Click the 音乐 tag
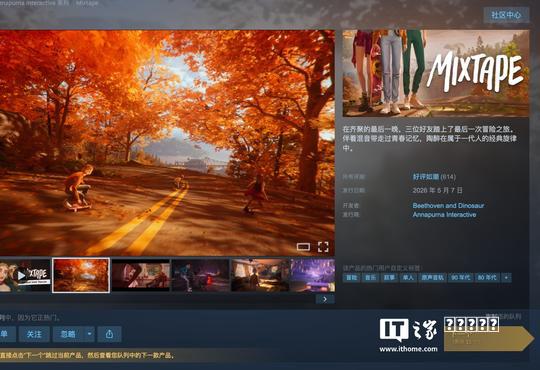 [x=371, y=278]
